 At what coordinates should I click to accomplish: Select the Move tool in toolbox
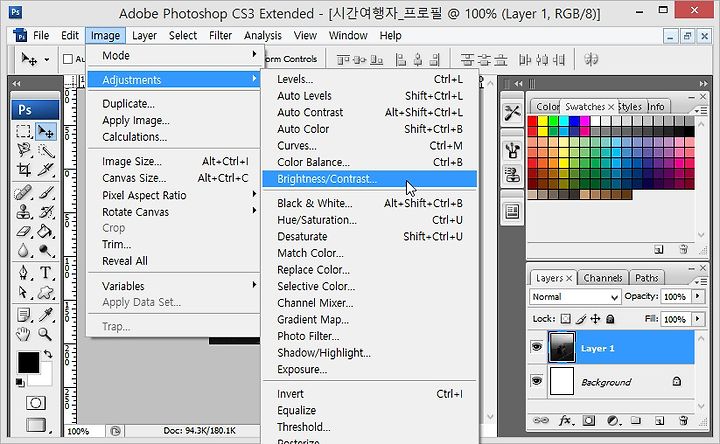point(46,131)
